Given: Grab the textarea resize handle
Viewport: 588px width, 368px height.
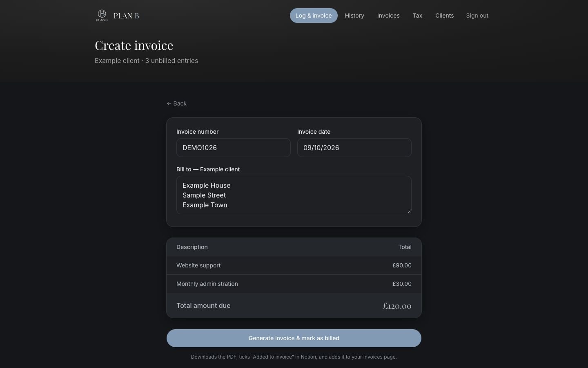Looking at the screenshot, I should coord(409,211).
